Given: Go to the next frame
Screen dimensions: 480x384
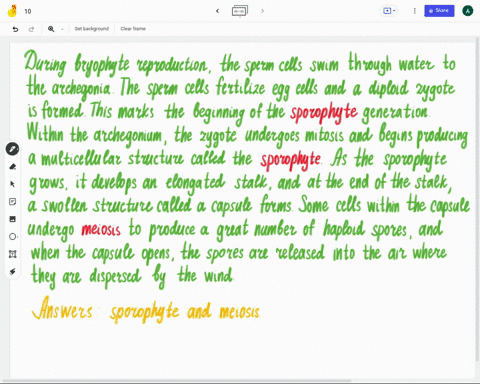Looking at the screenshot, I should pos(262,11).
